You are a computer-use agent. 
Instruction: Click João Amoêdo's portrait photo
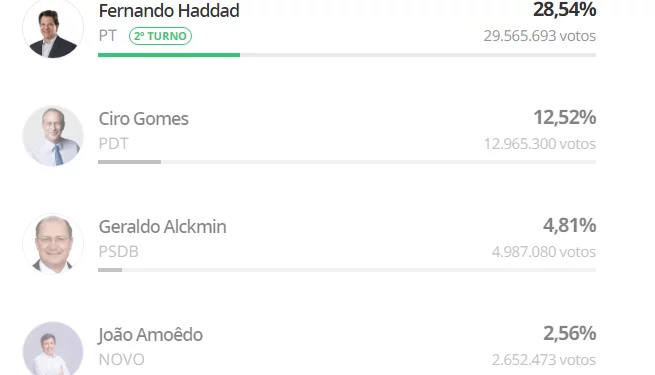(x=53, y=348)
